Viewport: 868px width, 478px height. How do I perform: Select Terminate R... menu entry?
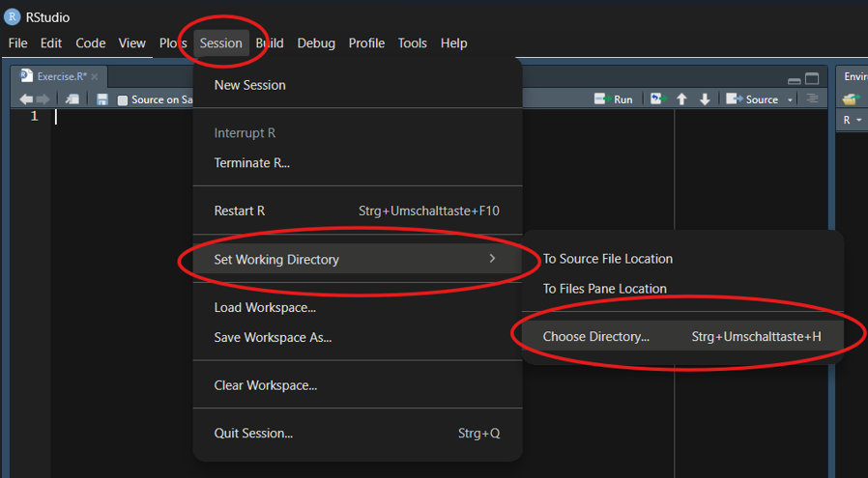click(x=358, y=163)
